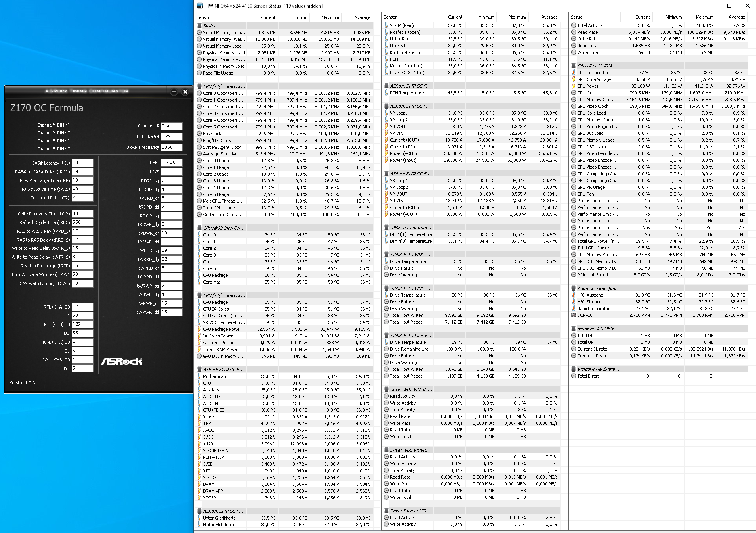The width and height of the screenshot is (756, 533).
Task: Select the DCP450 fan speed icon
Action: pyautogui.click(x=574, y=315)
